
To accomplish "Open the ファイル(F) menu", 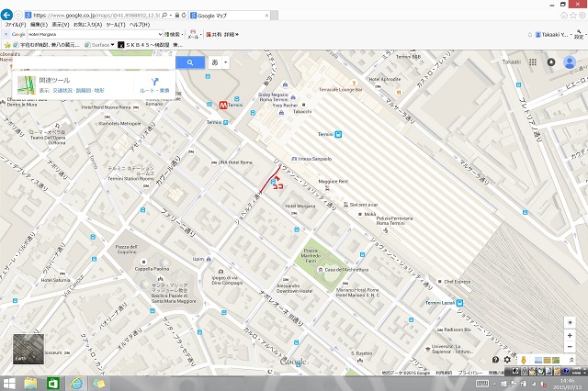I will click(16, 25).
